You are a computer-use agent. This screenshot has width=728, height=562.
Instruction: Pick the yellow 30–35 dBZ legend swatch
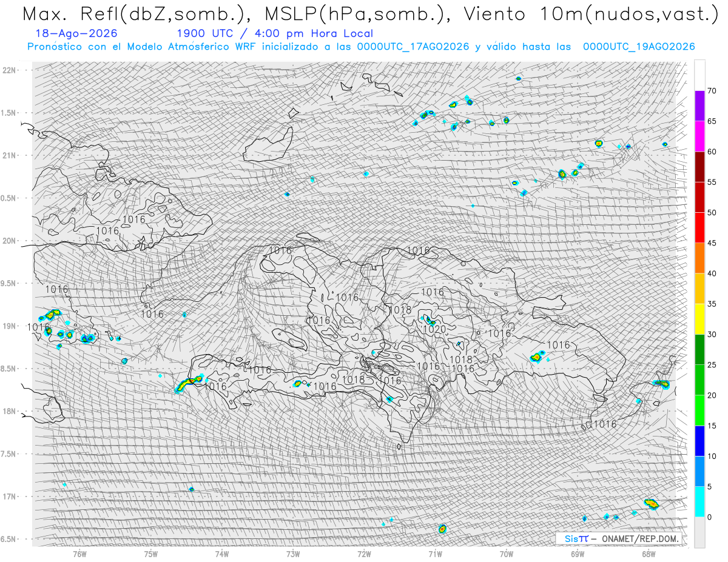coord(699,319)
